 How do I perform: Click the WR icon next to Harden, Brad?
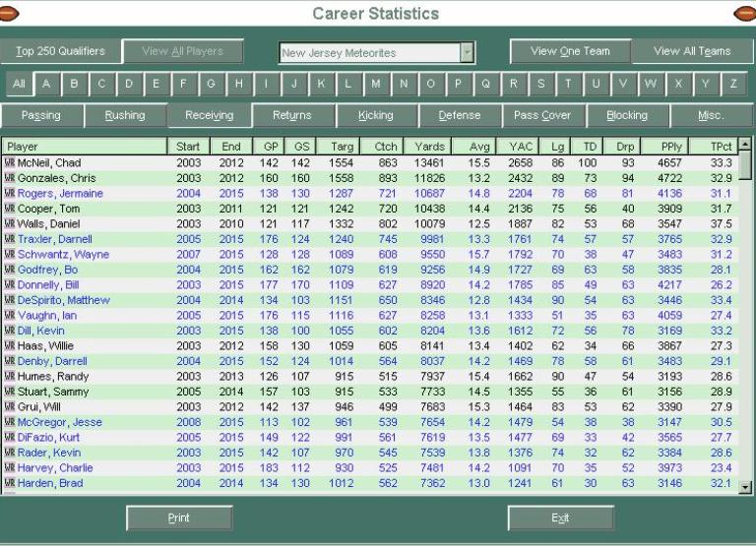[10, 484]
